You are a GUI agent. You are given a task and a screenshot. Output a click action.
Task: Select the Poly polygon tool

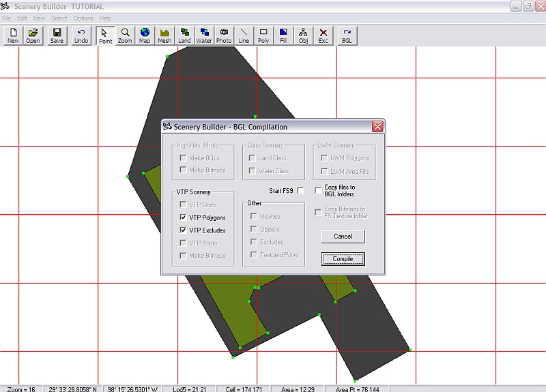click(x=263, y=35)
